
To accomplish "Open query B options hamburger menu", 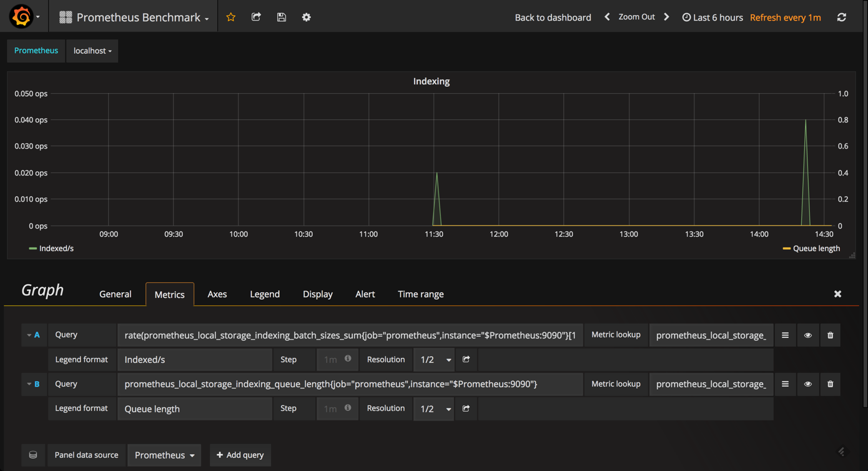I will click(x=785, y=384).
